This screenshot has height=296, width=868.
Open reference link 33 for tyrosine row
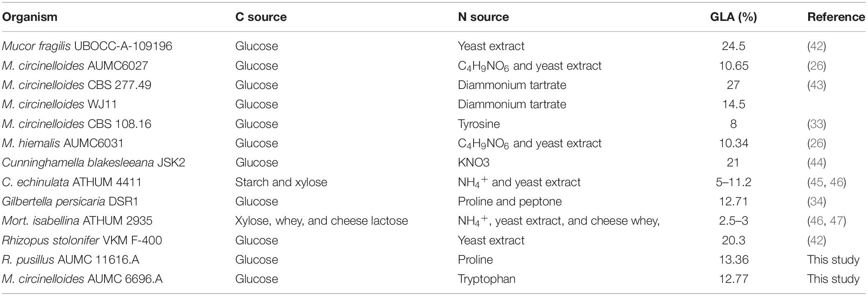click(816, 124)
